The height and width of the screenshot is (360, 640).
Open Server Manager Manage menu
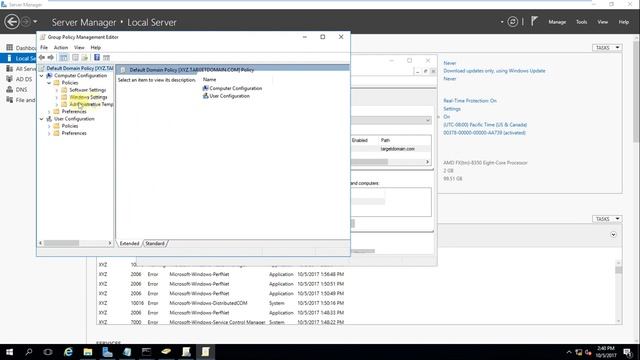point(557,22)
